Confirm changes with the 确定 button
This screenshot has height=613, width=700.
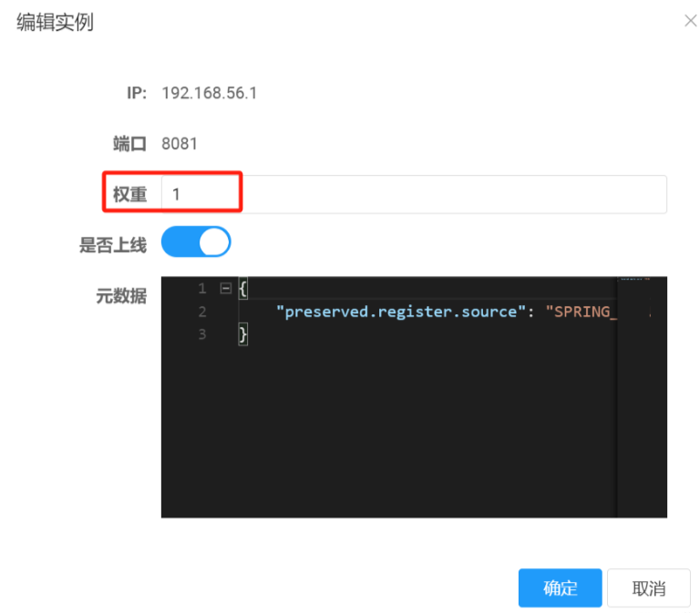(x=560, y=588)
